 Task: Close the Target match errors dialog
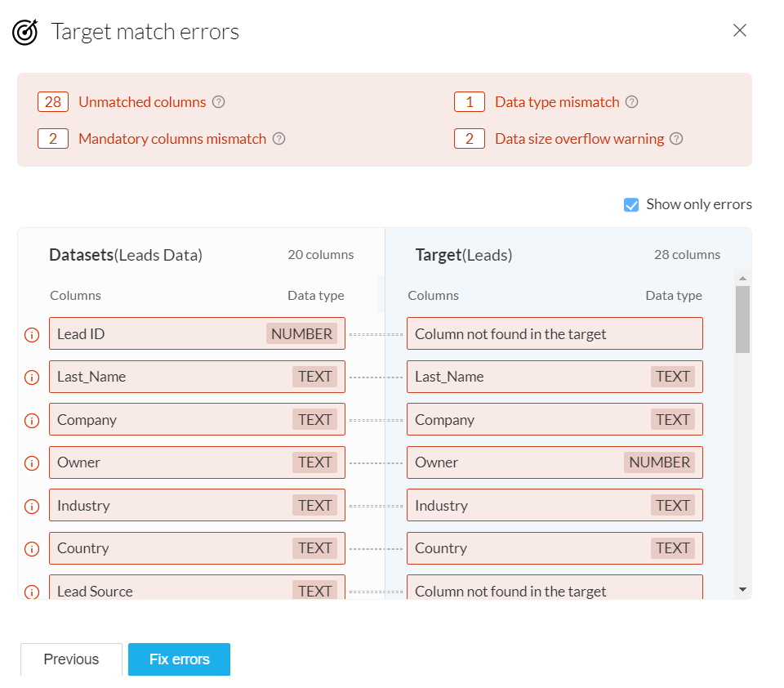[x=740, y=30]
